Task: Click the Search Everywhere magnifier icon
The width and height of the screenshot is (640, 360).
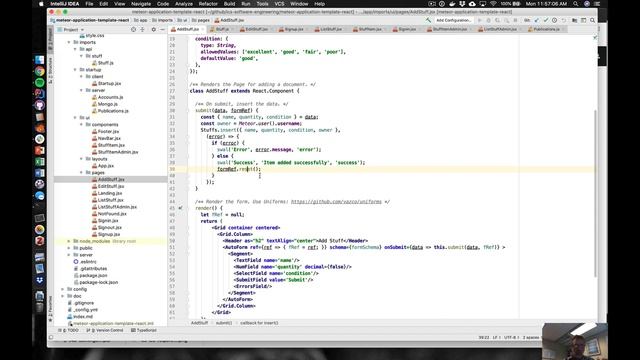Action: 592,20
